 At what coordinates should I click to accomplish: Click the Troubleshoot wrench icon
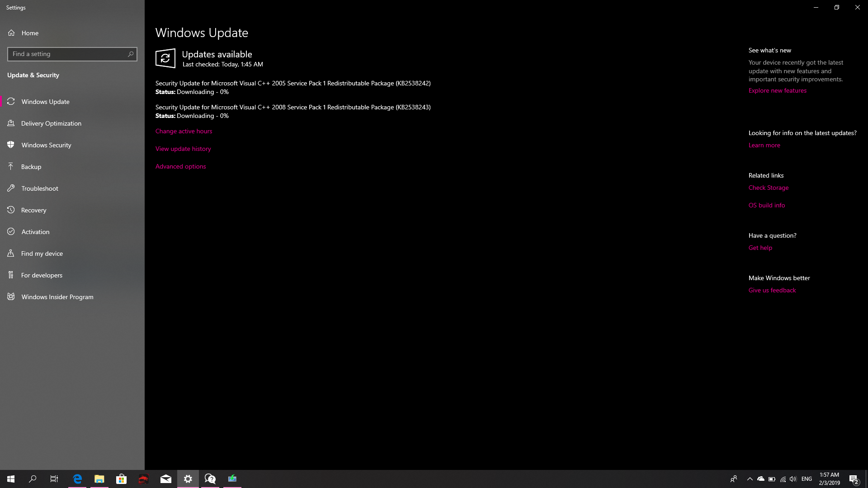tap(11, 188)
